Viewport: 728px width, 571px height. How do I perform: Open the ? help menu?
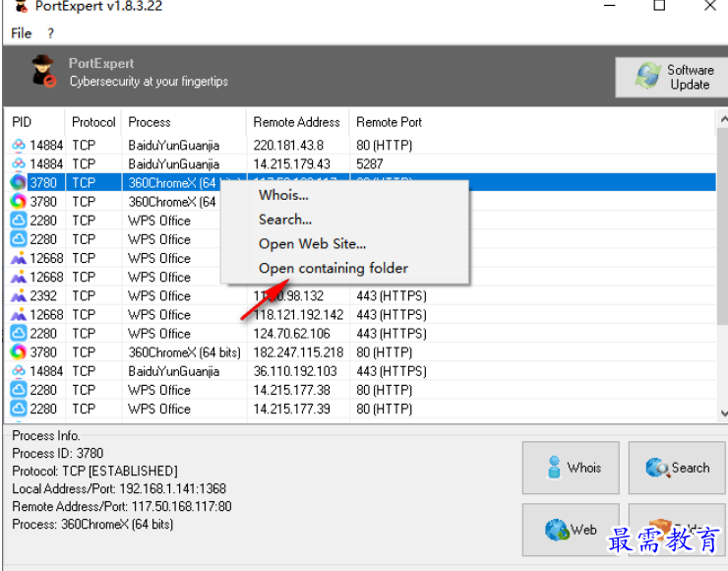51,33
